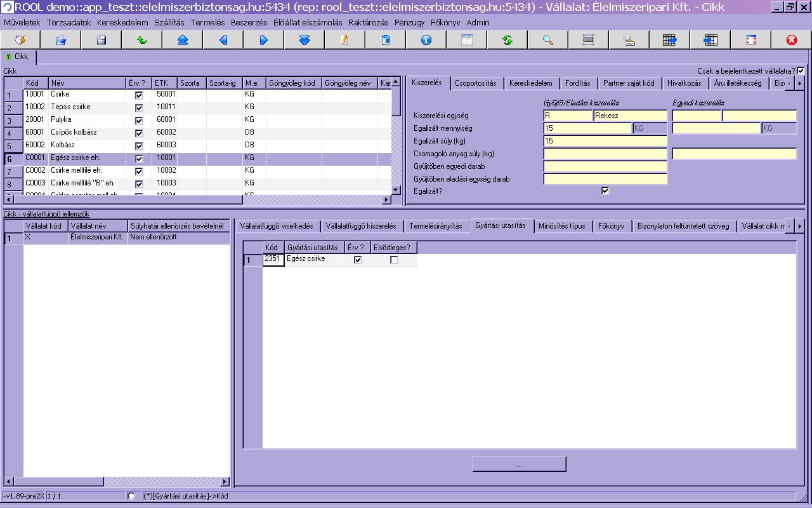Switch to the Csoportosítás tab
The height and width of the screenshot is (508, 812).
pos(476,83)
